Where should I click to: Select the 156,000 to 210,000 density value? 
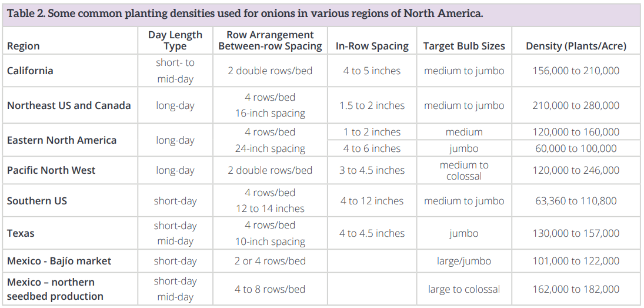[x=576, y=71]
